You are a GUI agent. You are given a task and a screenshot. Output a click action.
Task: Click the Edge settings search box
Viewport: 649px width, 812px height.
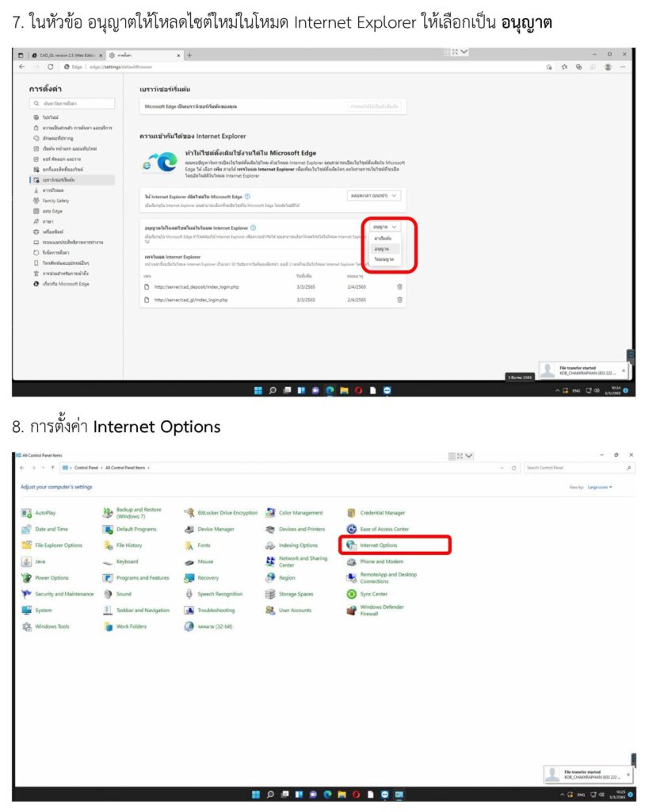tap(75, 104)
